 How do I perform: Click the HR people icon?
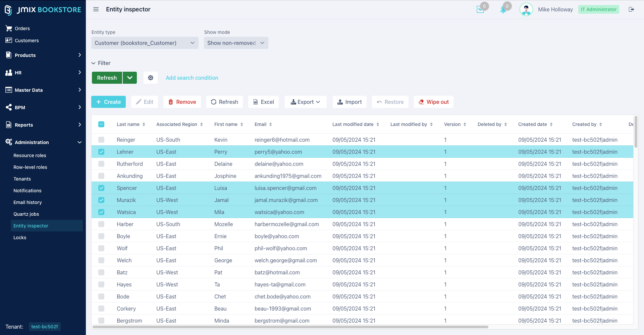point(9,73)
